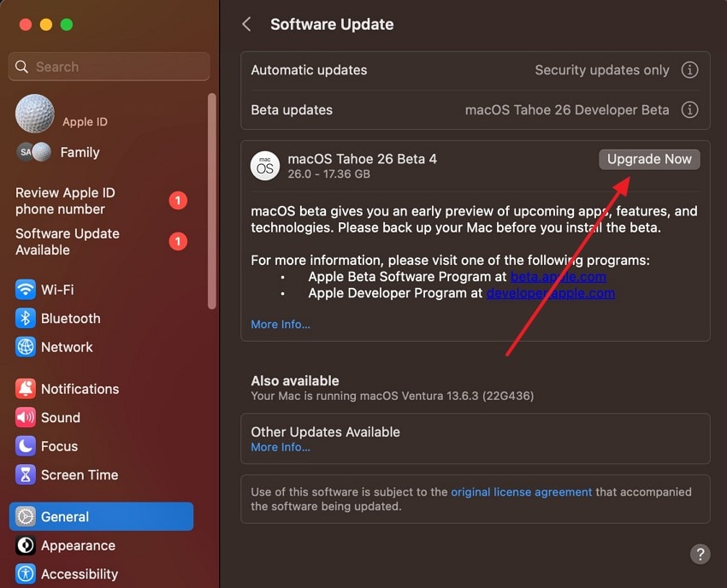Click the Bluetooth icon in sidebar
The height and width of the screenshot is (588, 727).
25,318
